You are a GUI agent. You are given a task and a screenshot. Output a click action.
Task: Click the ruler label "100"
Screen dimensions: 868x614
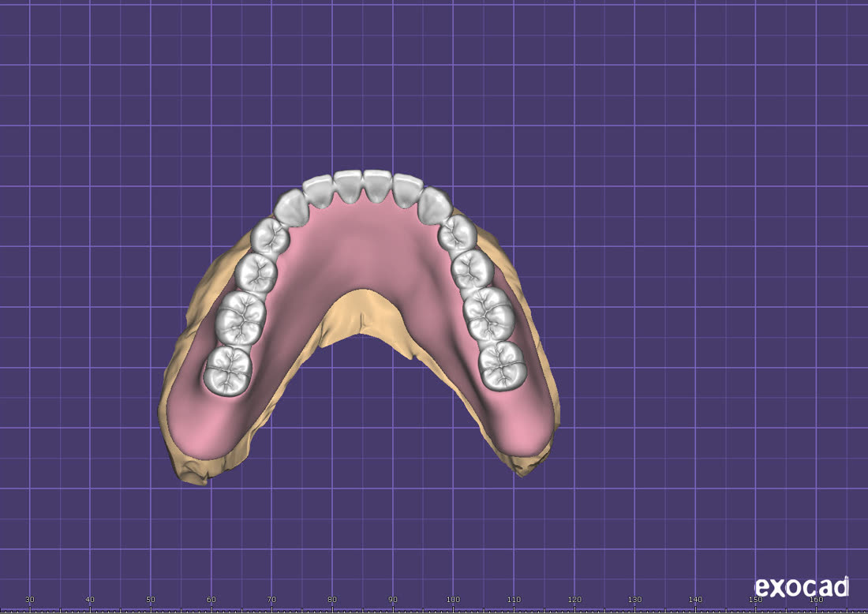coord(453,600)
